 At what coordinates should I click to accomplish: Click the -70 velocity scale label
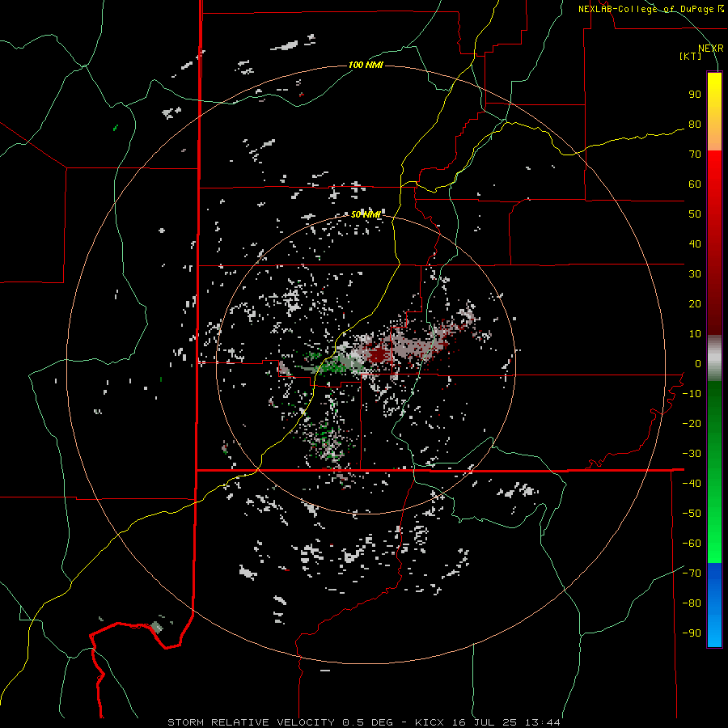(x=692, y=574)
